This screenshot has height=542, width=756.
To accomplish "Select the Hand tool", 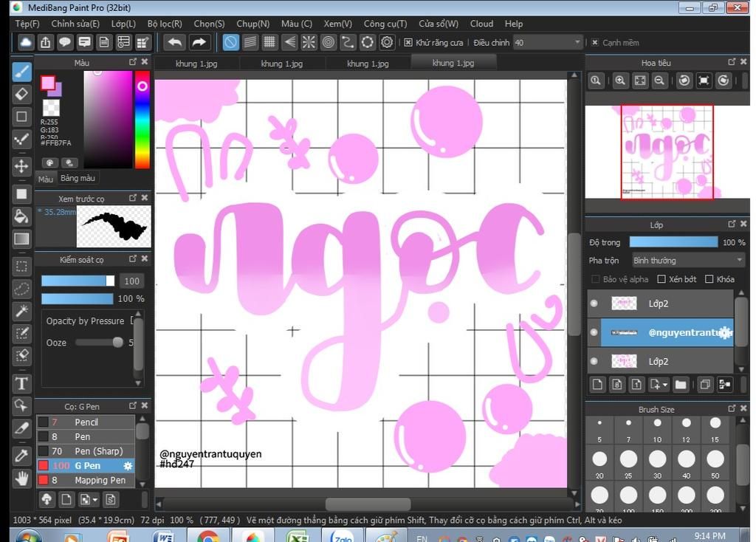I will [21, 478].
